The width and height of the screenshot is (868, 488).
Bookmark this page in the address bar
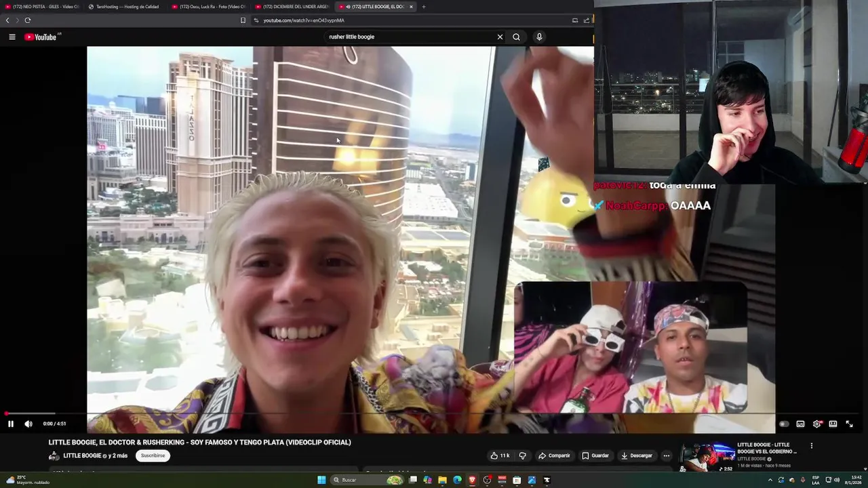click(x=243, y=20)
